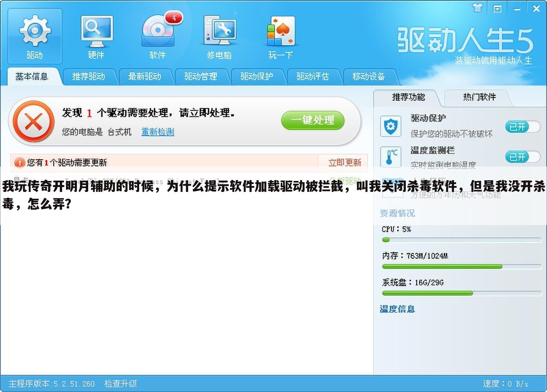Click the CPU: 5% text
Viewport: 547px width, 392px height.
click(396, 229)
